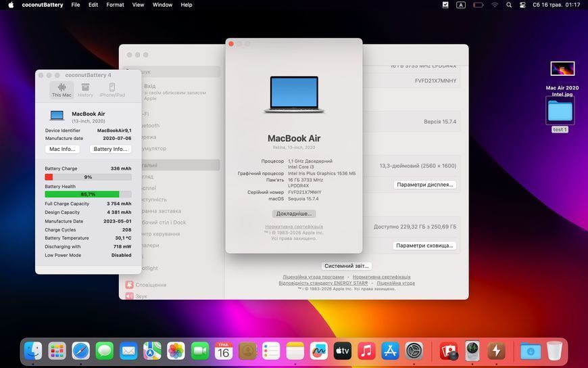Click Battery Charge 9% progress bar
Screen dimensions: 588x368
click(88, 177)
